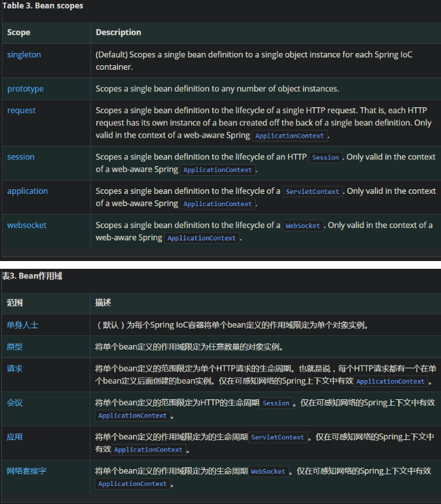Click ApplicationContext code in websocket row

(x=201, y=238)
